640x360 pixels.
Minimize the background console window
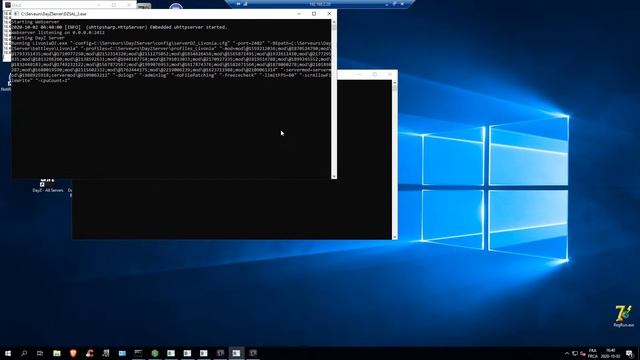(360, 74)
